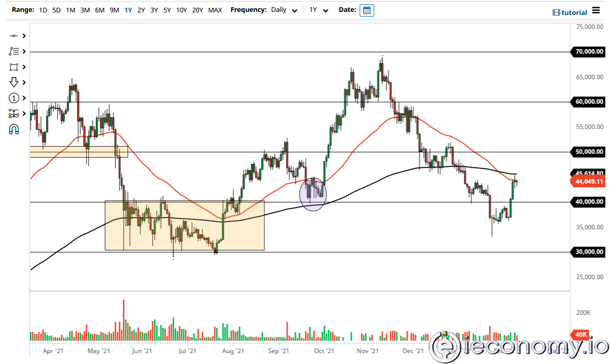The height and width of the screenshot is (364, 610).
Task: Select the rectangle drawing tool
Action: pos(14,66)
